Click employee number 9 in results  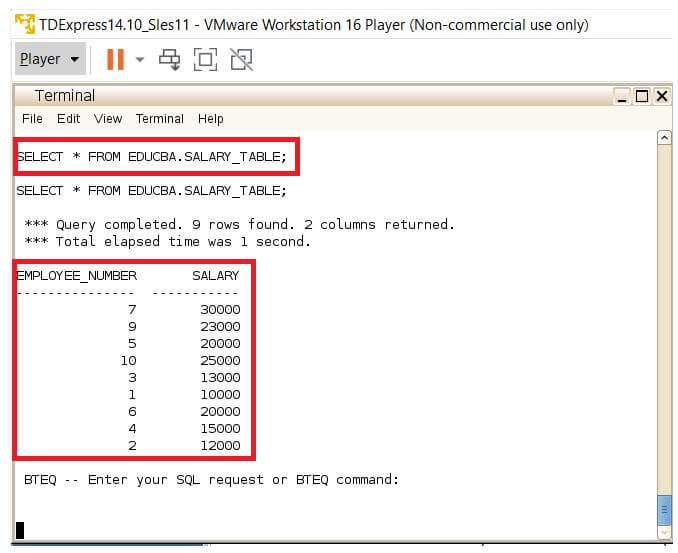pyautogui.click(x=132, y=326)
